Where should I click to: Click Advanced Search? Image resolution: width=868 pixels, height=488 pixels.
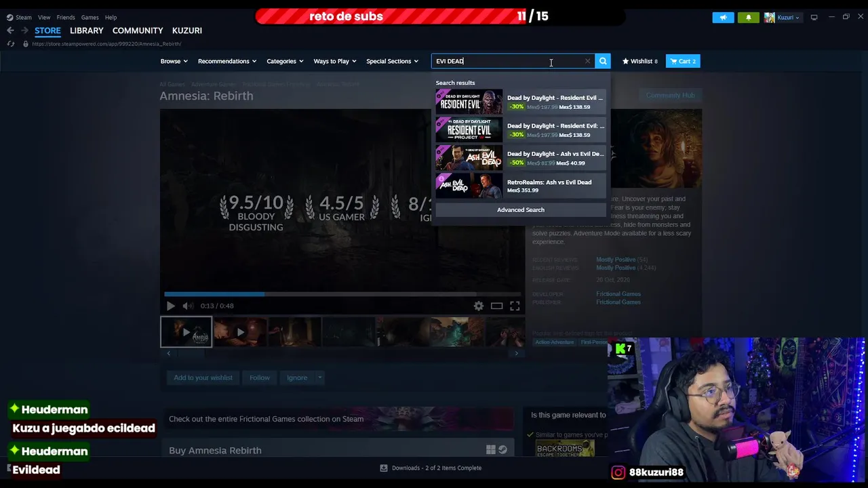(x=520, y=209)
